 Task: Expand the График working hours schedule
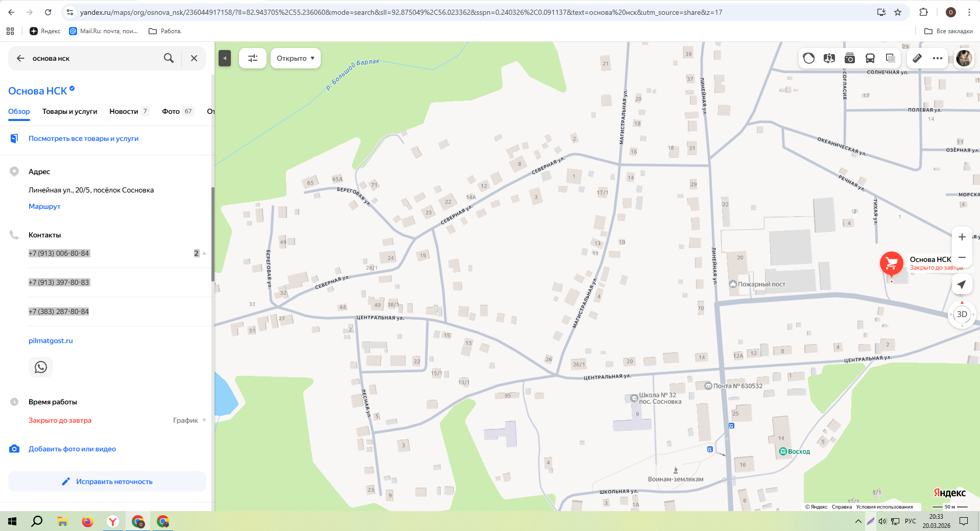pyautogui.click(x=189, y=420)
